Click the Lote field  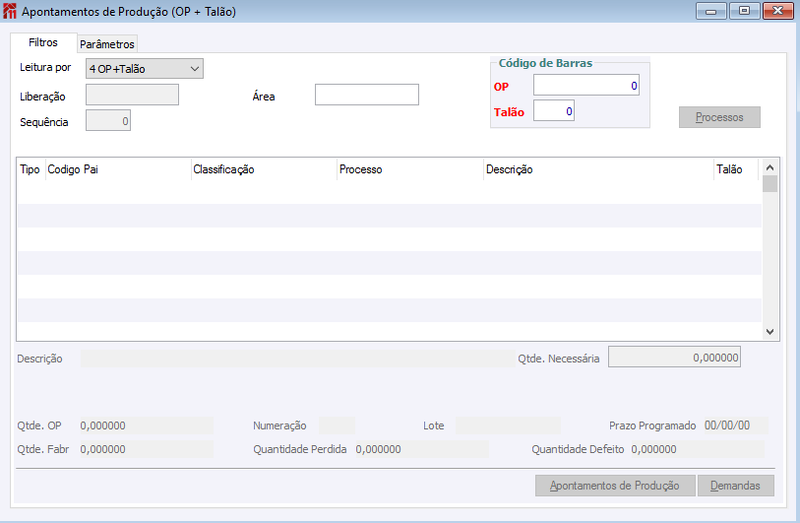[x=508, y=426]
